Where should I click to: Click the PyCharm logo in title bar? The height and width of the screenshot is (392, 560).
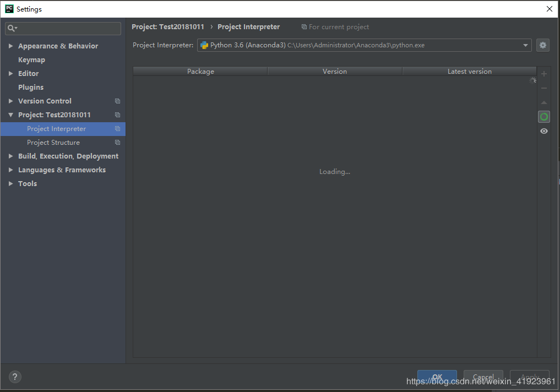[9, 9]
